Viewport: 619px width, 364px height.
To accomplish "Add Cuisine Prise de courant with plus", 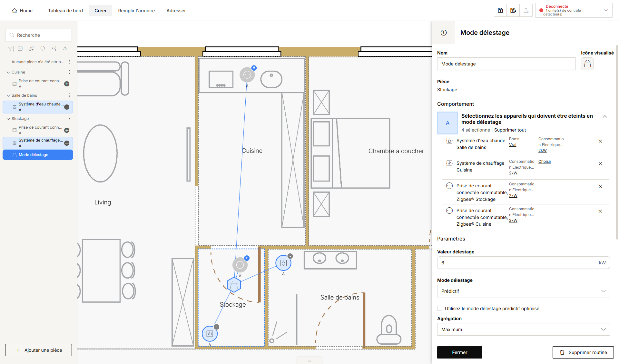I will 67,84.
